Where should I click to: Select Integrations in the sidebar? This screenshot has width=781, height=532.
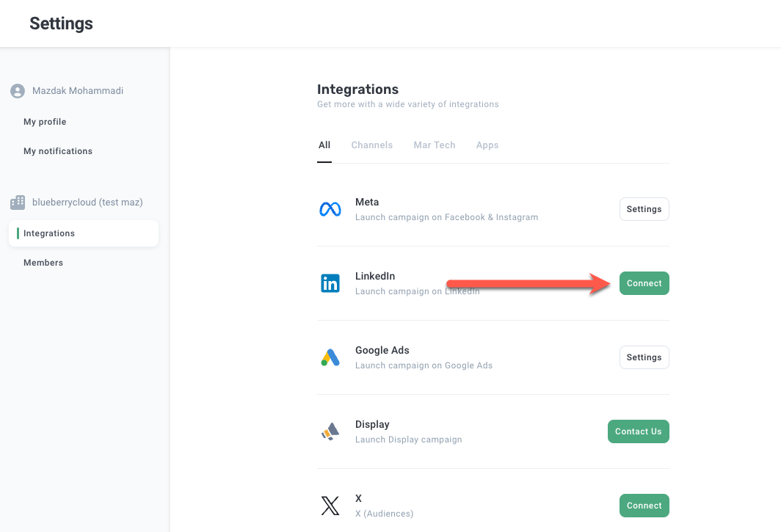tap(49, 233)
